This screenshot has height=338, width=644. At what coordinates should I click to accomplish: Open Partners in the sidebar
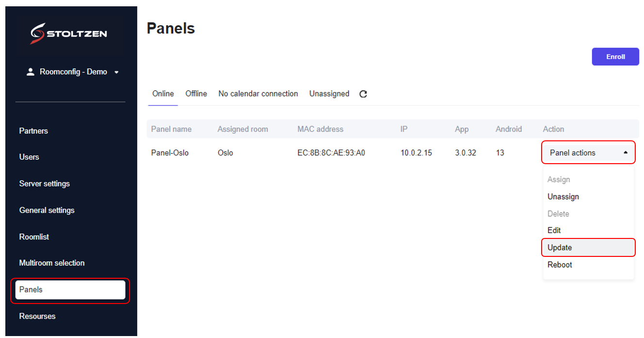(x=33, y=131)
